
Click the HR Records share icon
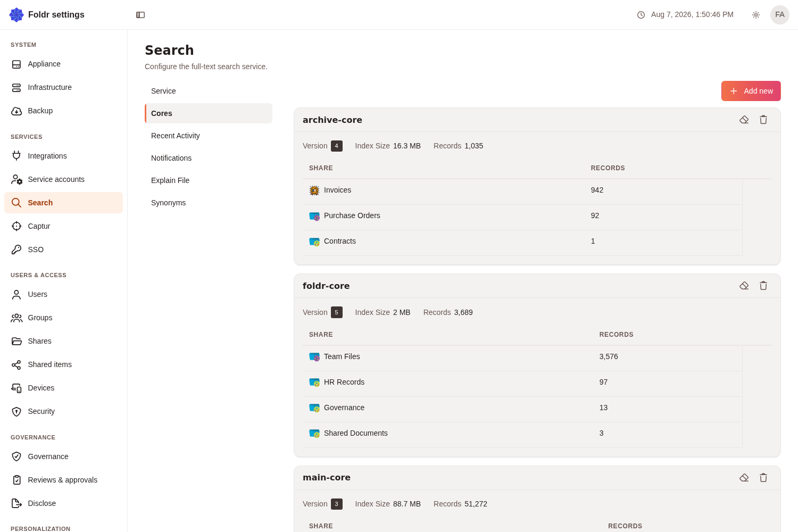tap(314, 383)
